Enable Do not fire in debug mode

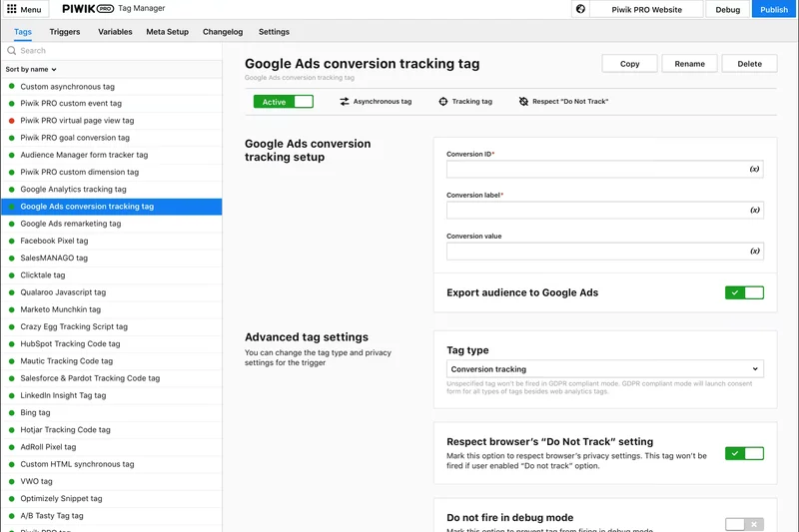pos(744,524)
